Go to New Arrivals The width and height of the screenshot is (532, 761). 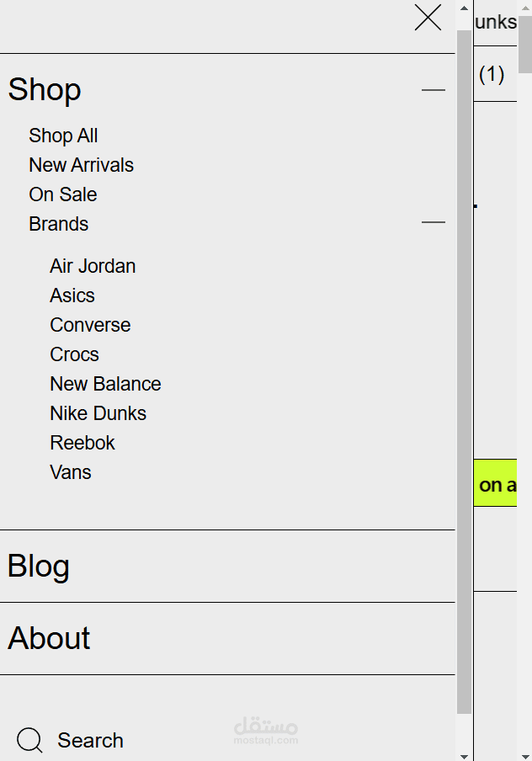click(x=81, y=165)
